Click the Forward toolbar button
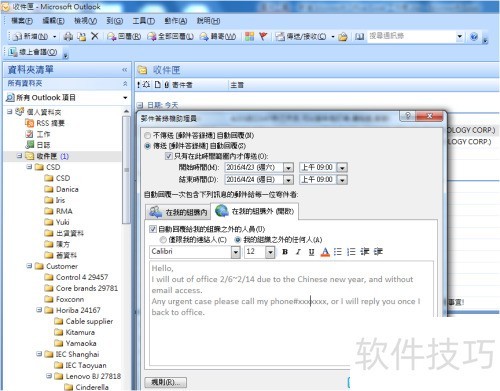The height and width of the screenshot is (391, 500). pyautogui.click(x=218, y=36)
